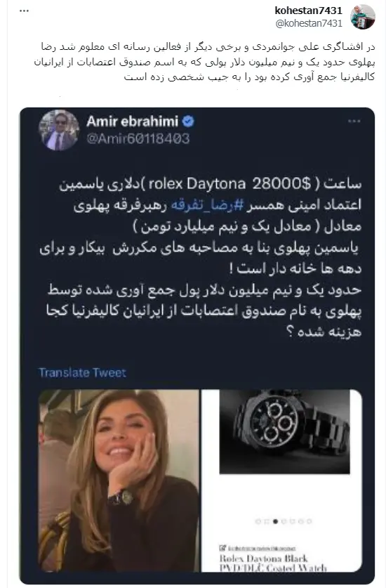Open the black Rolex Daytona watch image
Viewport: 386px width, 588px height.
click(x=284, y=432)
